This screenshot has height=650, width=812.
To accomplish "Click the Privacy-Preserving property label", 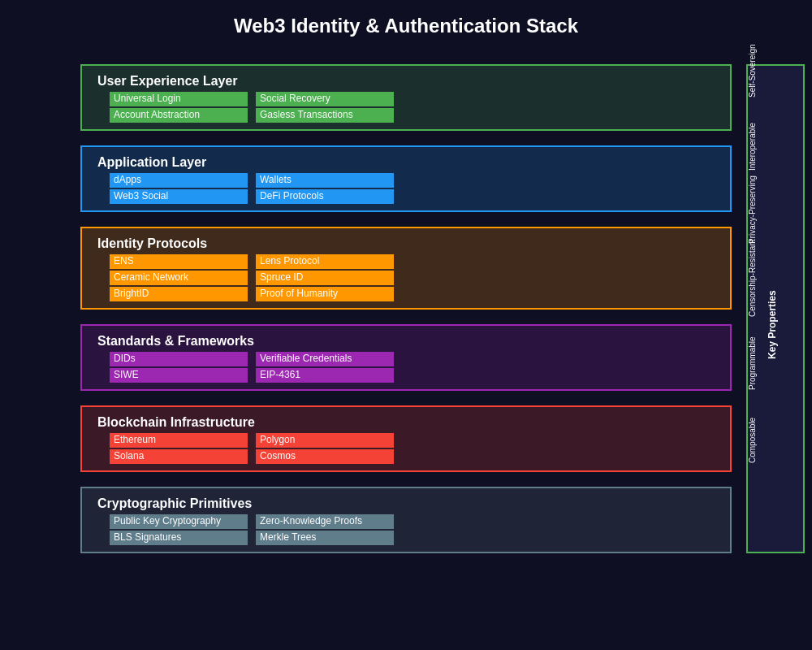I will click(753, 209).
